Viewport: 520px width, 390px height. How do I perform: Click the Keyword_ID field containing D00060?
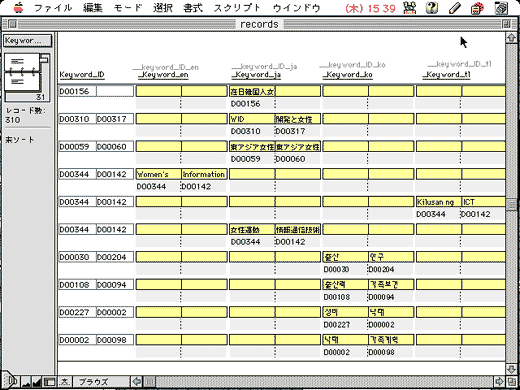115,147
